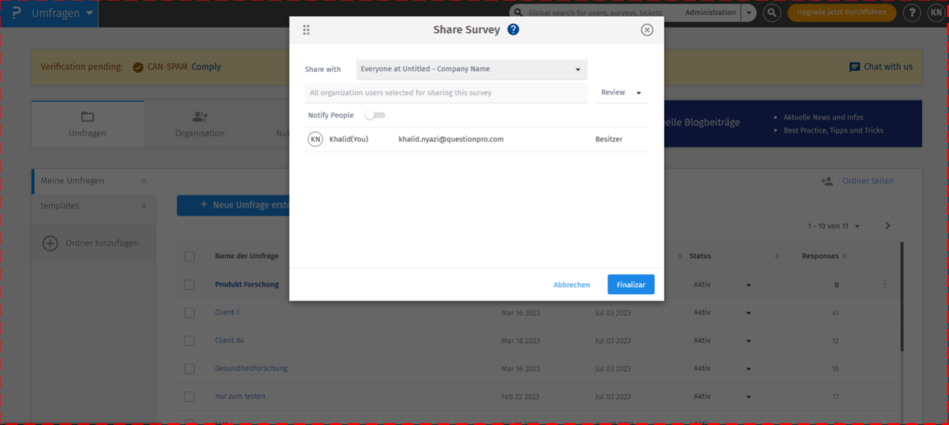Screen dimensions: 949x425
Task: Select templates folder in sidebar
Action: (93, 206)
